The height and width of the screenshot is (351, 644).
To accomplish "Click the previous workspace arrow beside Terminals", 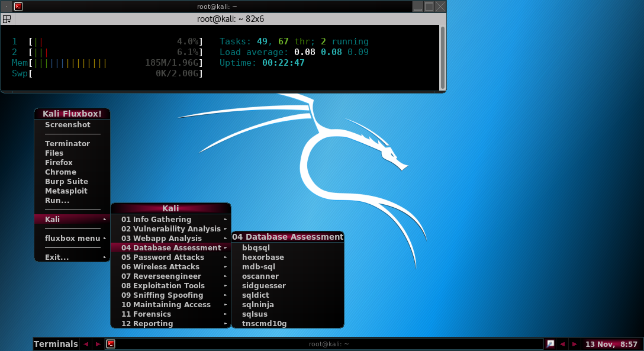I will tap(86, 344).
